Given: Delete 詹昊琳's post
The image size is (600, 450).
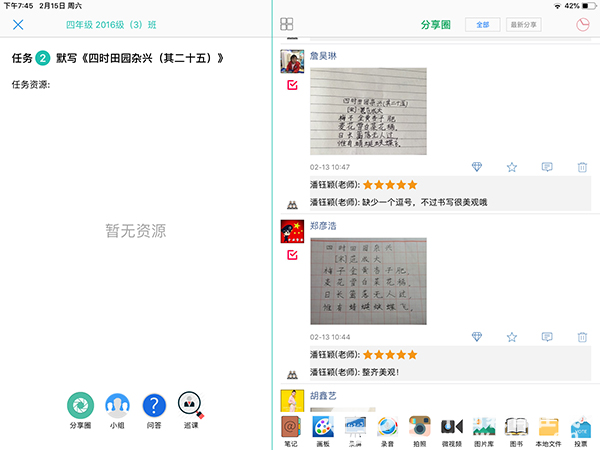Looking at the screenshot, I should tap(582, 167).
